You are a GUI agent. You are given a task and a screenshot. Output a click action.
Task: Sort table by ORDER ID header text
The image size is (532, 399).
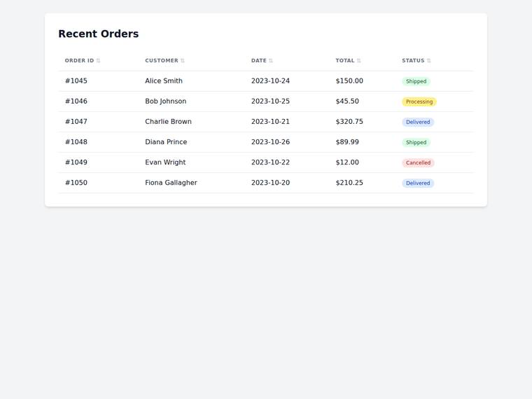[x=79, y=61]
